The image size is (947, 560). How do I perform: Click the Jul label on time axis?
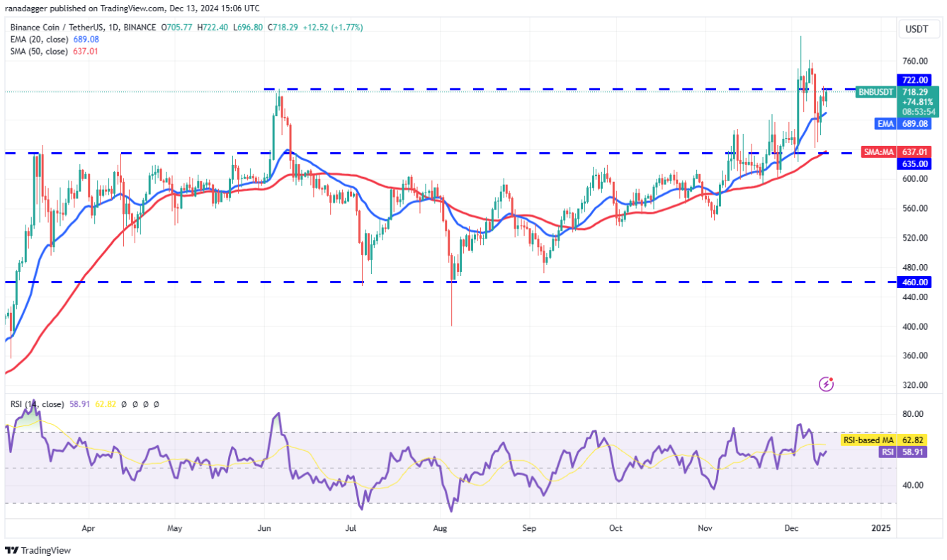coord(351,528)
